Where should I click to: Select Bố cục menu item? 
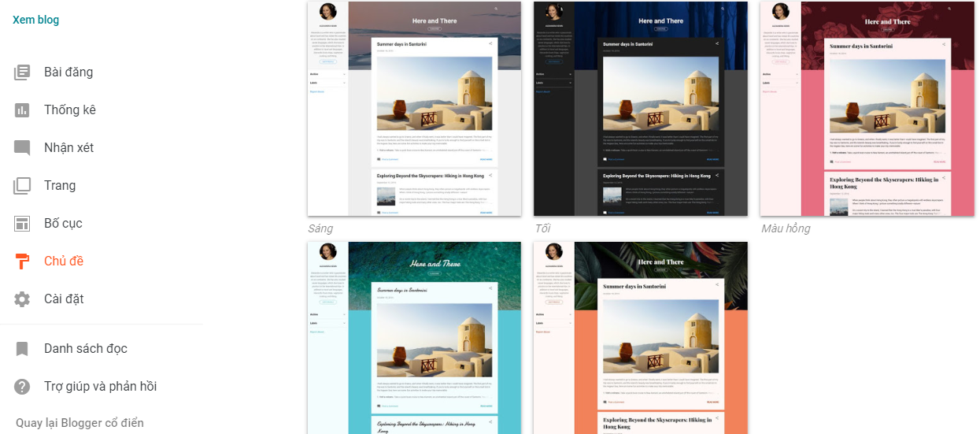pos(63,224)
